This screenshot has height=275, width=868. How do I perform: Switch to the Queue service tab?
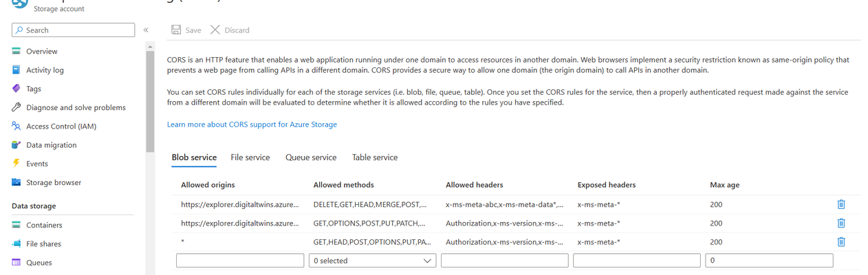[311, 157]
